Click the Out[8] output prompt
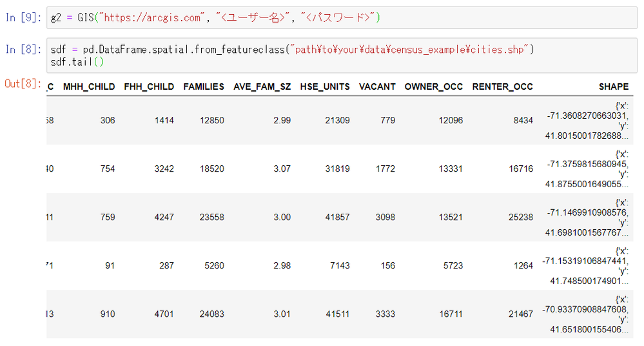This screenshot has width=644, height=346. click(23, 84)
